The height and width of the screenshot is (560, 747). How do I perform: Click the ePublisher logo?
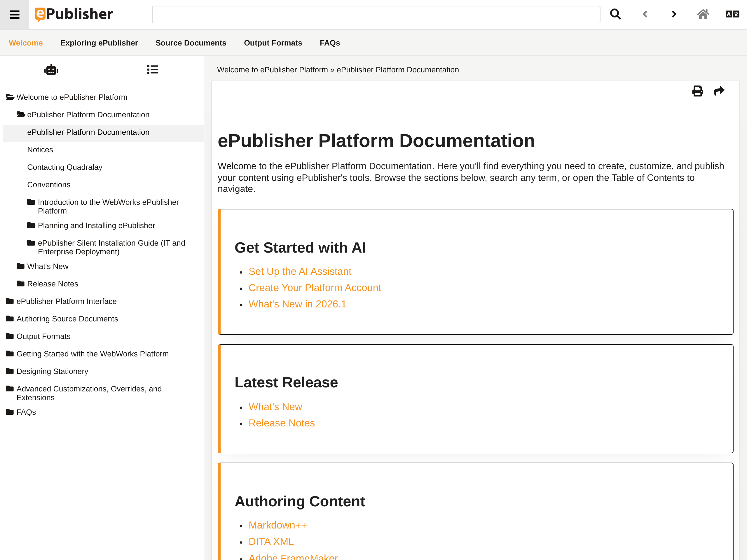click(74, 14)
